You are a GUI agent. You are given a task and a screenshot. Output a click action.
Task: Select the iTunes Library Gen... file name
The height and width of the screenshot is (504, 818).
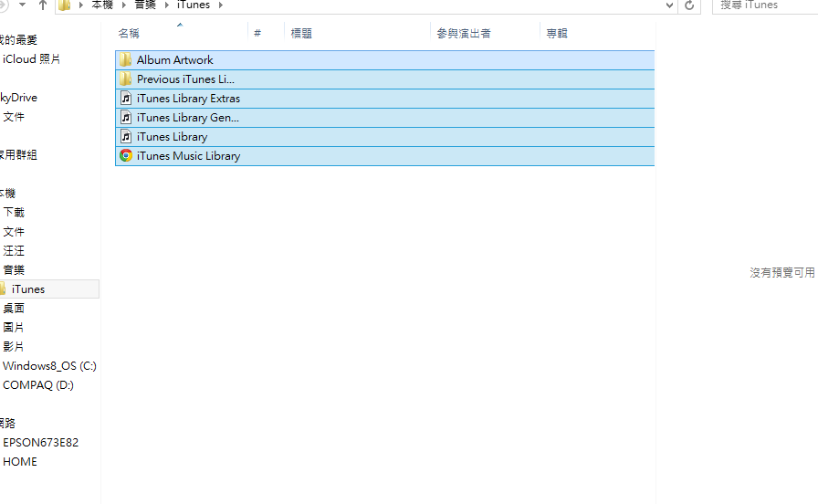[x=188, y=118]
